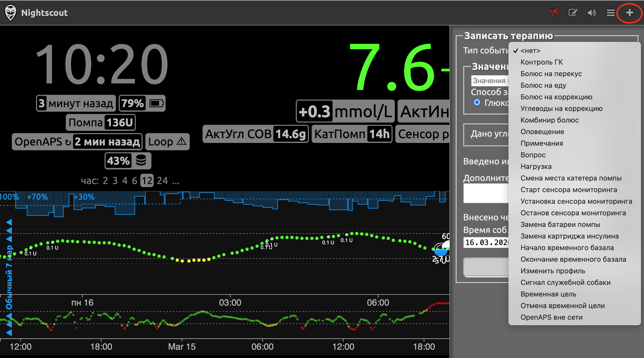Choose 2 hours time range
Screen dimensions: 644x358
(105, 181)
